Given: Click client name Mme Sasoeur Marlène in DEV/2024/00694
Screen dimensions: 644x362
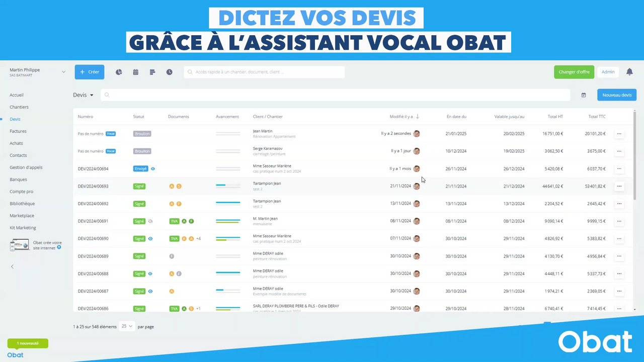Looking at the screenshot, I should coord(272,166).
